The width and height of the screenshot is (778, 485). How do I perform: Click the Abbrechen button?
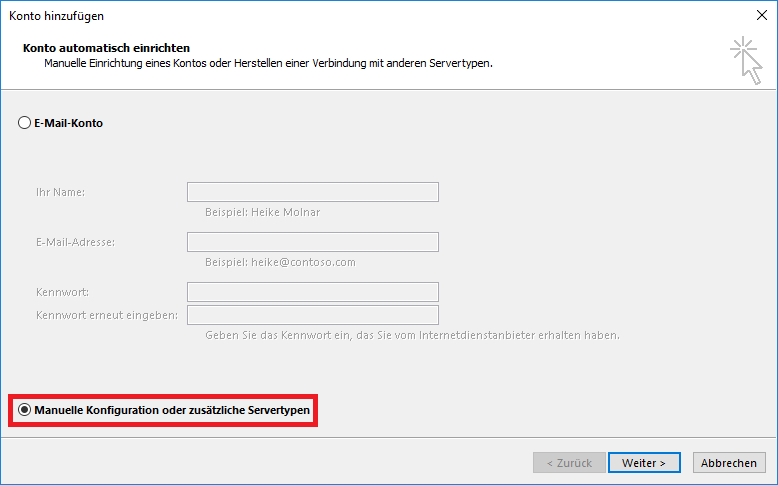tap(728, 463)
